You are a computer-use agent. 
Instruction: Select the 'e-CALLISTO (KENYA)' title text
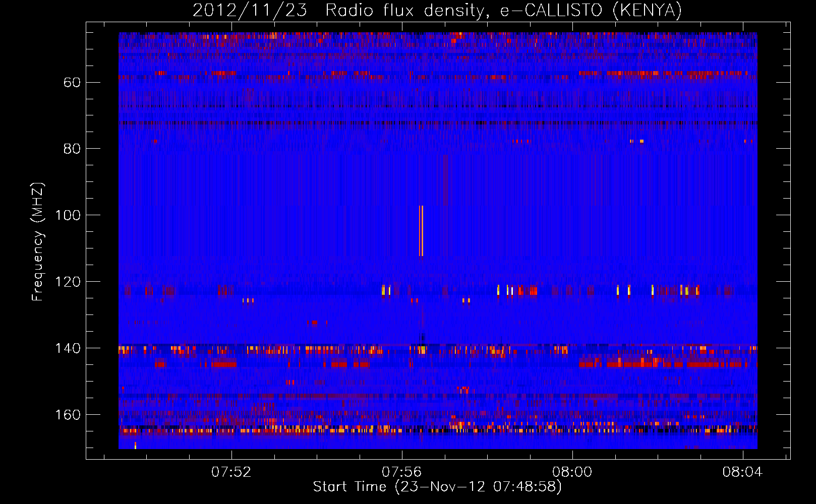tap(591, 11)
